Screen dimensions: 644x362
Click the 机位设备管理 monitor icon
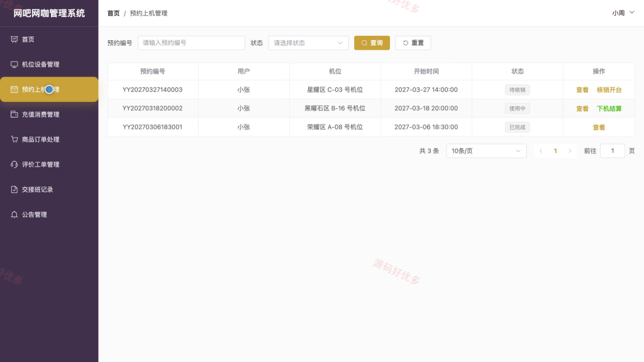coord(14,65)
